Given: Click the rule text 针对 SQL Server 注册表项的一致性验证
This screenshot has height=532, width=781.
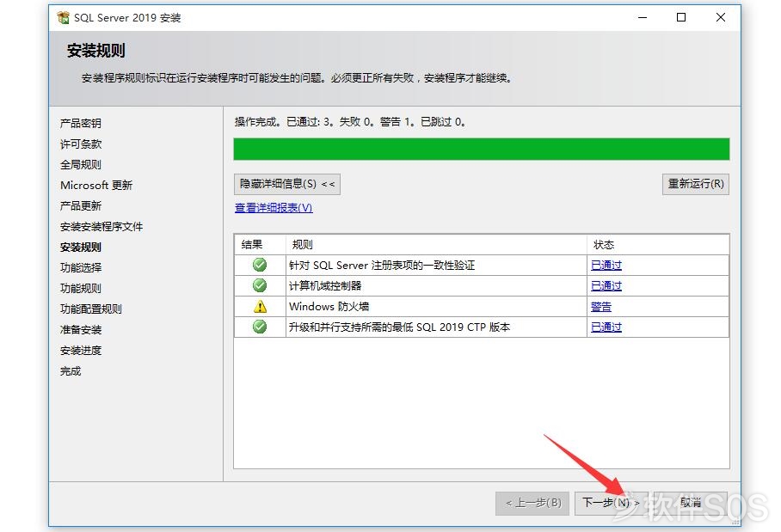Looking at the screenshot, I should click(382, 266).
